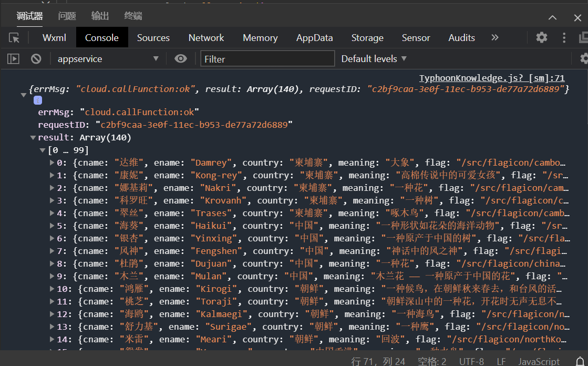Click the blue info badge under the object
This screenshot has height=366, width=588.
[x=37, y=100]
